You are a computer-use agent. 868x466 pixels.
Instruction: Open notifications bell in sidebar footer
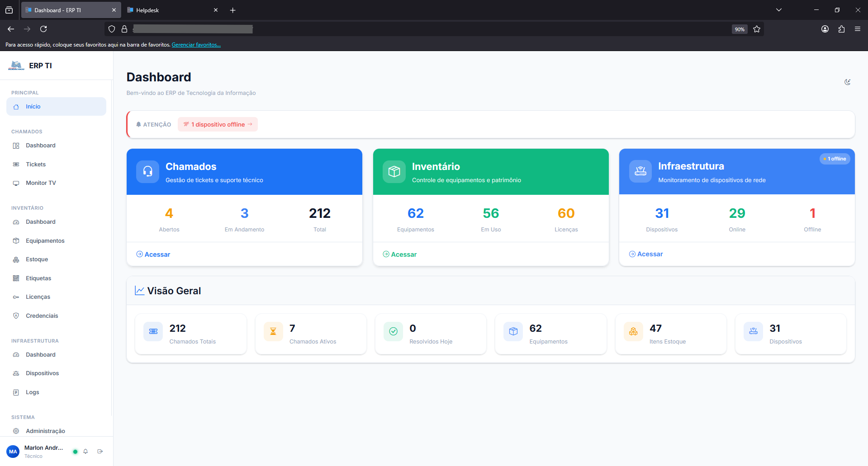(85, 452)
